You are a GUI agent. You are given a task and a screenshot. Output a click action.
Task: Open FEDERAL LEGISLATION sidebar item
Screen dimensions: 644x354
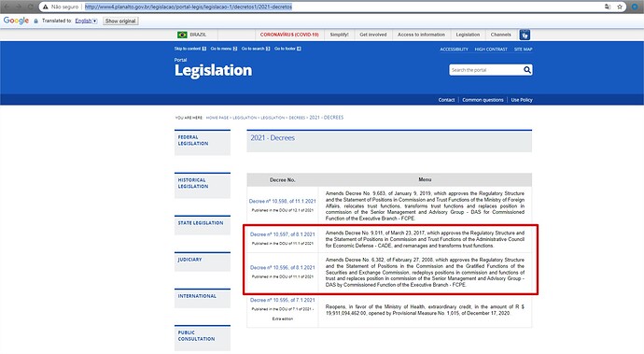[x=203, y=142]
